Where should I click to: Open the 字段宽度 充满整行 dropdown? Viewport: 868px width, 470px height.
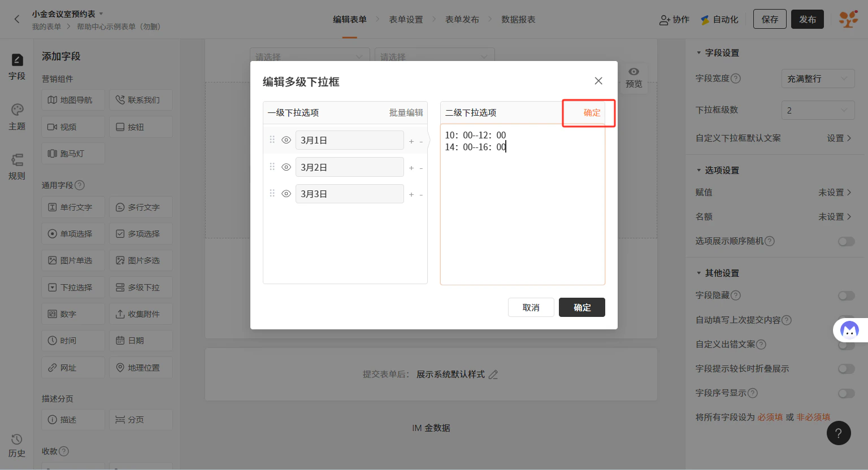818,79
